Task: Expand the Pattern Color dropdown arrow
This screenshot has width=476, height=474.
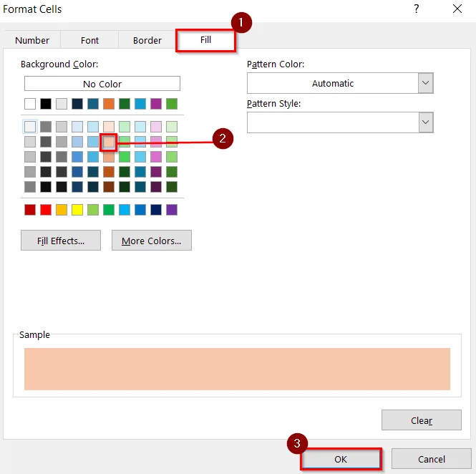Action: pyautogui.click(x=426, y=83)
